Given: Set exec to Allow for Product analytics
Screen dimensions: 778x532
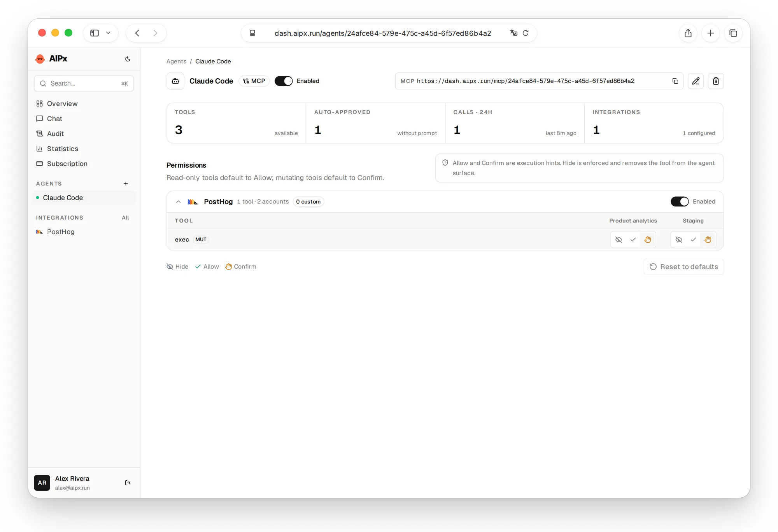Looking at the screenshot, I should [x=633, y=240].
